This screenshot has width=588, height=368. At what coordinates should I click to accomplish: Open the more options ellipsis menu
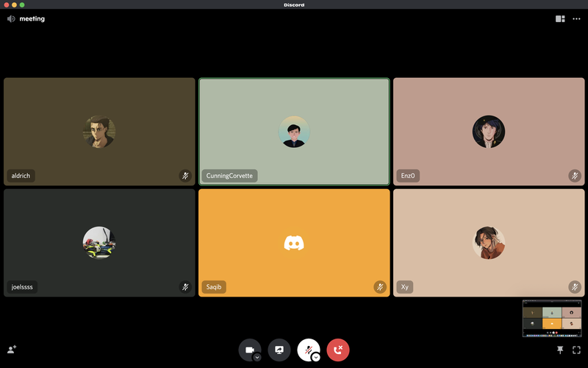click(x=576, y=18)
